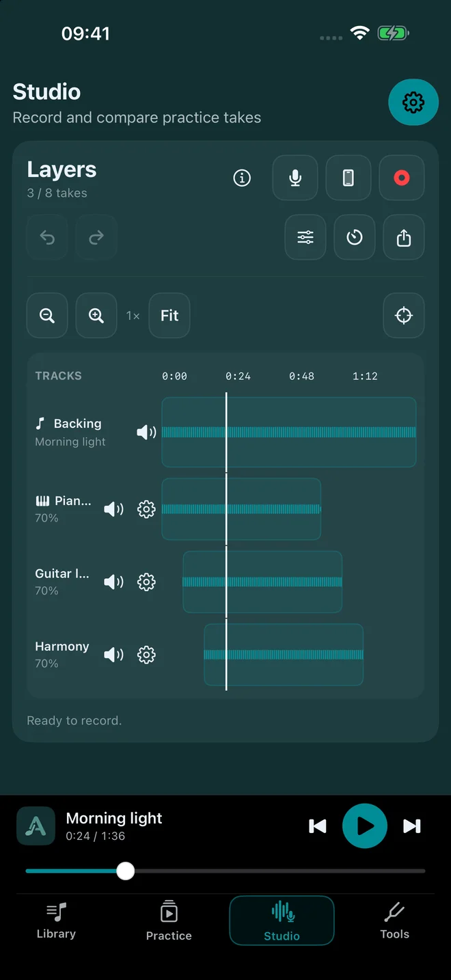Mute the Backing track
This screenshot has width=451, height=980.
(146, 432)
